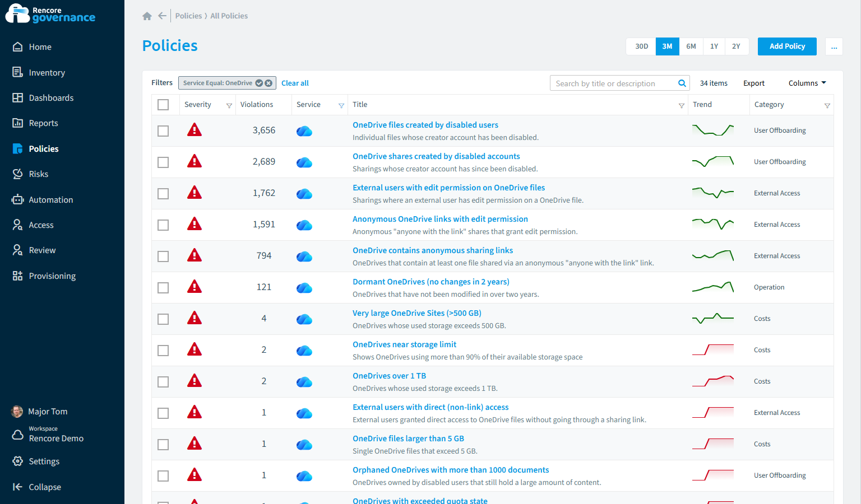Image resolution: width=861 pixels, height=504 pixels.
Task: Open Orphaned OneDrives with more than 1000 documents
Action: [451, 470]
